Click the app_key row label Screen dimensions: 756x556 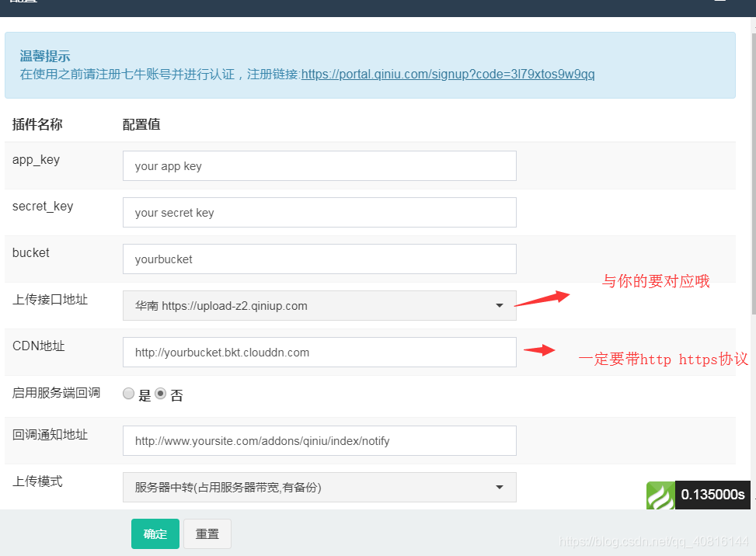[37, 160]
